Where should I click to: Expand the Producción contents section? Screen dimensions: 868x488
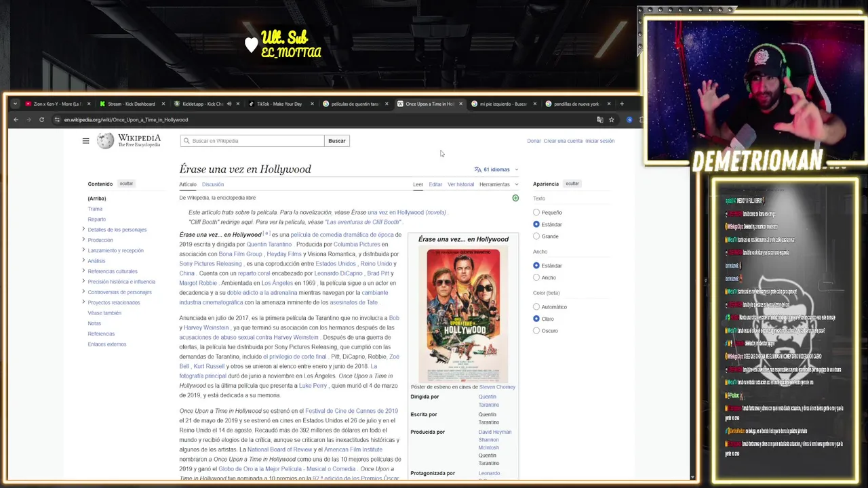coord(83,240)
